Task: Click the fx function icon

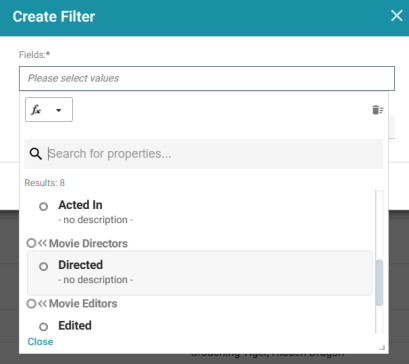Action: pos(36,110)
